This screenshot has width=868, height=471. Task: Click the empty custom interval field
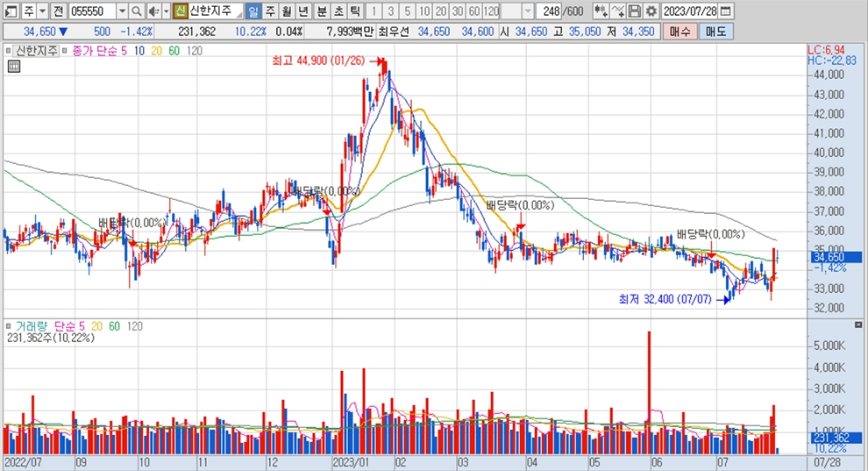click(x=511, y=11)
